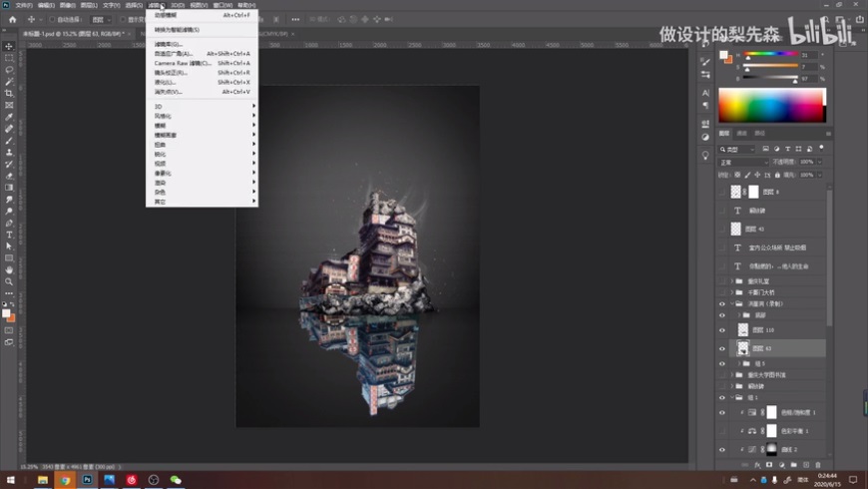Switch to the 通道 channels panel tab

point(741,133)
